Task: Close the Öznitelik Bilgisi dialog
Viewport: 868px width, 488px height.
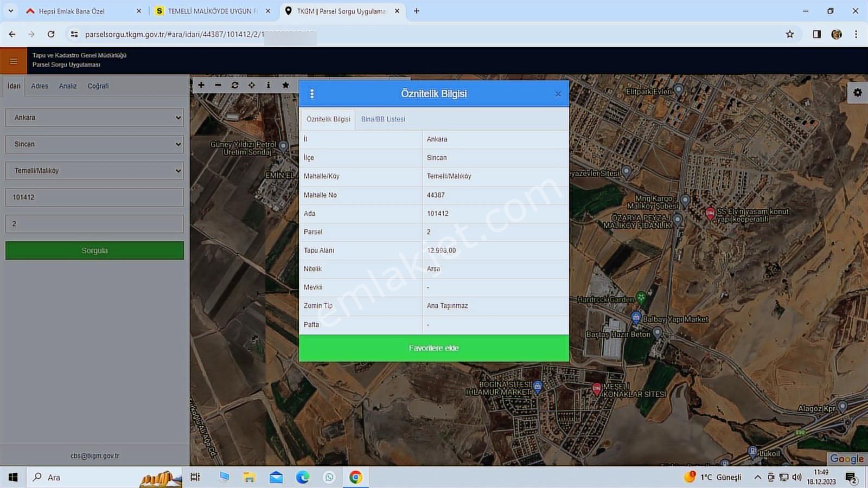Action: pos(558,94)
